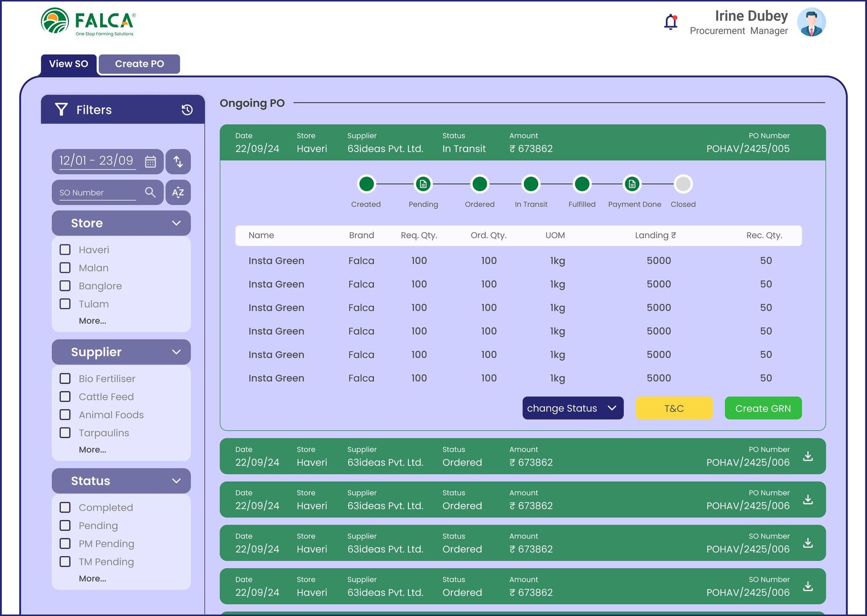Collapse the Store filter section

click(121, 223)
